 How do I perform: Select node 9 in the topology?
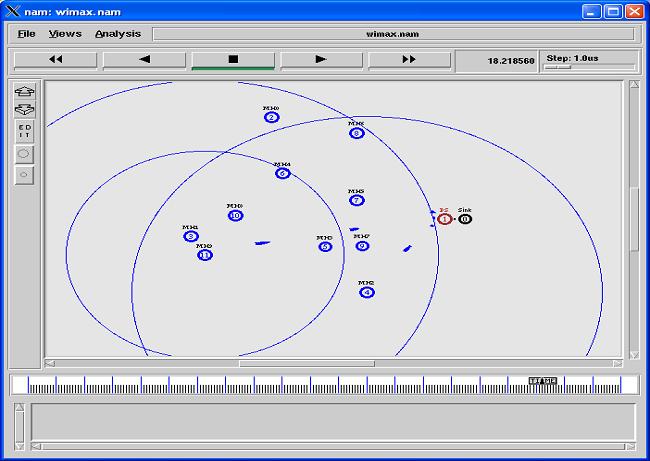click(362, 246)
